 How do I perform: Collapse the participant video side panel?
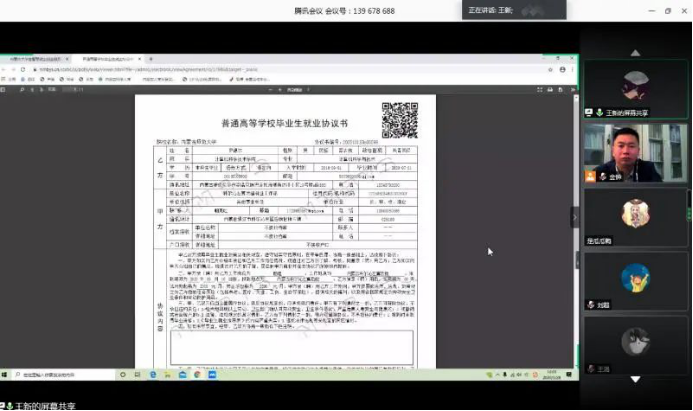574,217
